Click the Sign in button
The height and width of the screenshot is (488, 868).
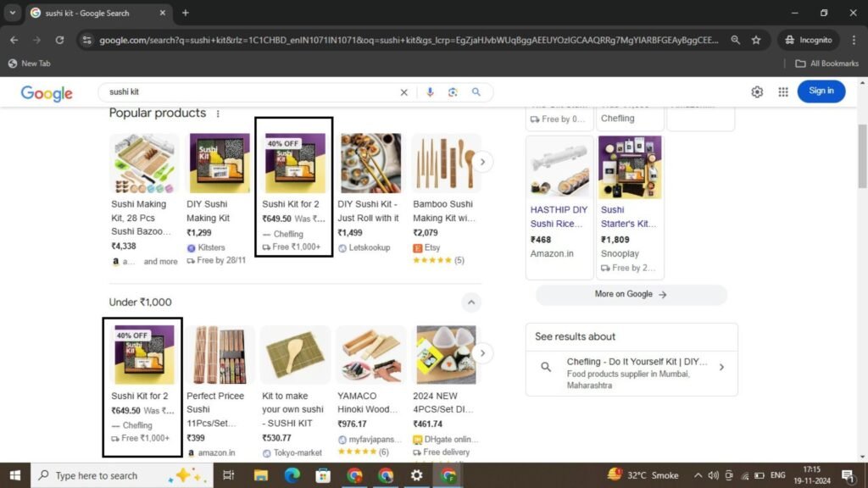[x=821, y=91]
